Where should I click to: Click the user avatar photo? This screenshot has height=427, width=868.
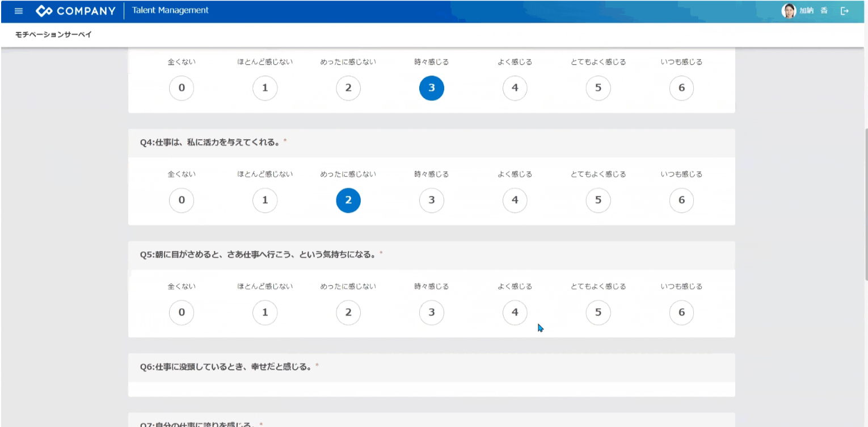coord(789,11)
